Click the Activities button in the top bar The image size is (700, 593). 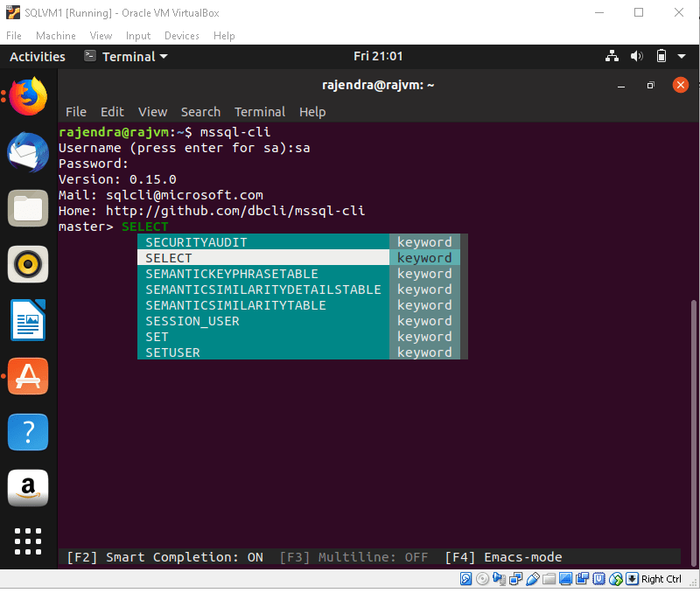click(37, 56)
